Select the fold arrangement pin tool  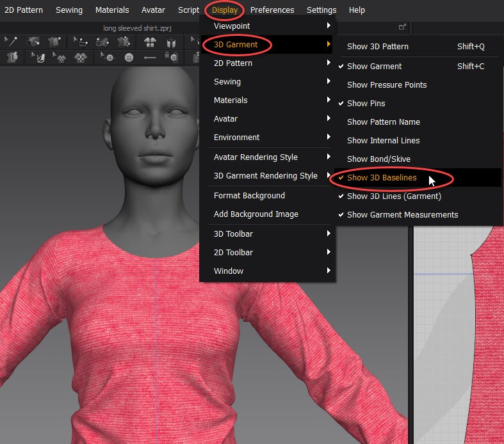click(x=33, y=42)
